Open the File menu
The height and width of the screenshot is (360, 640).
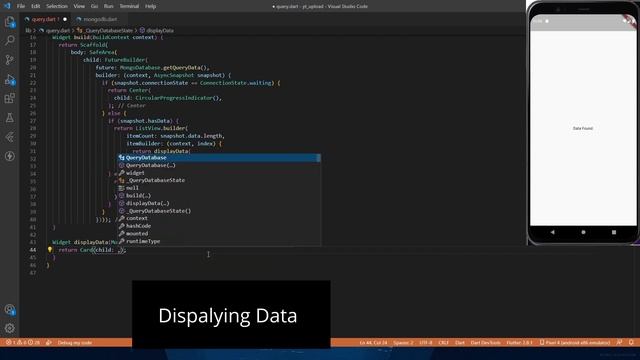(x=21, y=6)
